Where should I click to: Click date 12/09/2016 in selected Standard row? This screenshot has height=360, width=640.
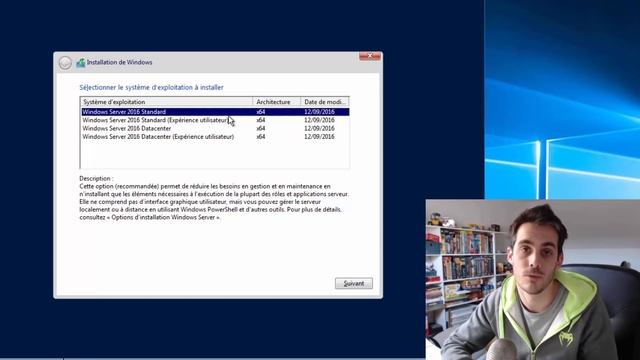(x=319, y=112)
